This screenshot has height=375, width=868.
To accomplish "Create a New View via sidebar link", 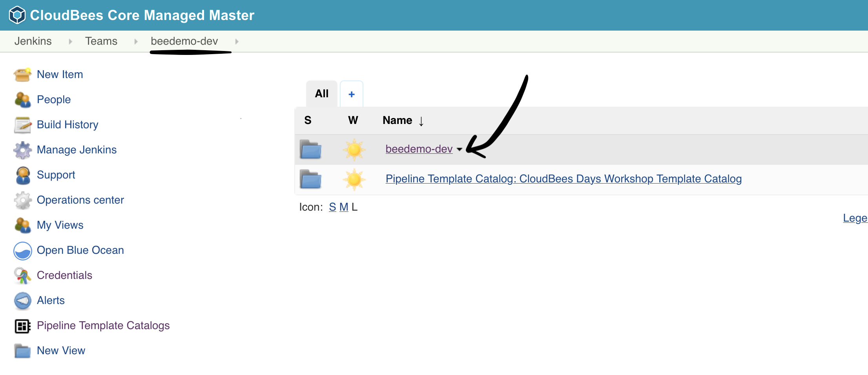I will click(x=61, y=351).
